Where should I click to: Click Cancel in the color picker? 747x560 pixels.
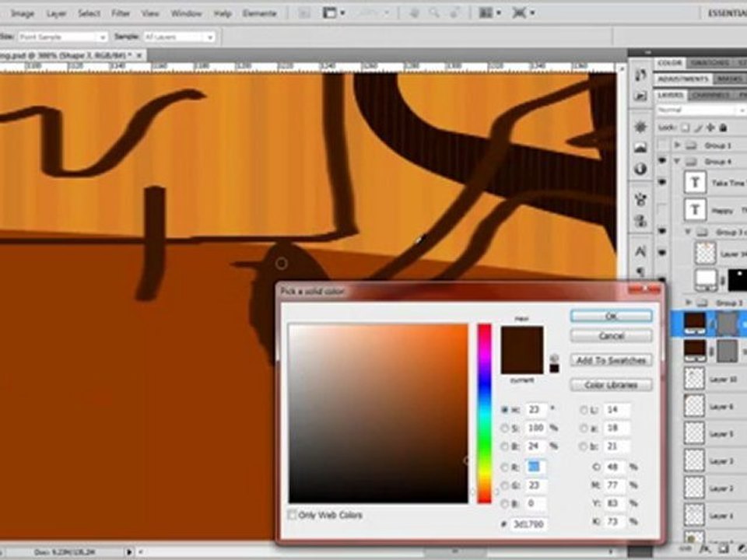pyautogui.click(x=612, y=336)
